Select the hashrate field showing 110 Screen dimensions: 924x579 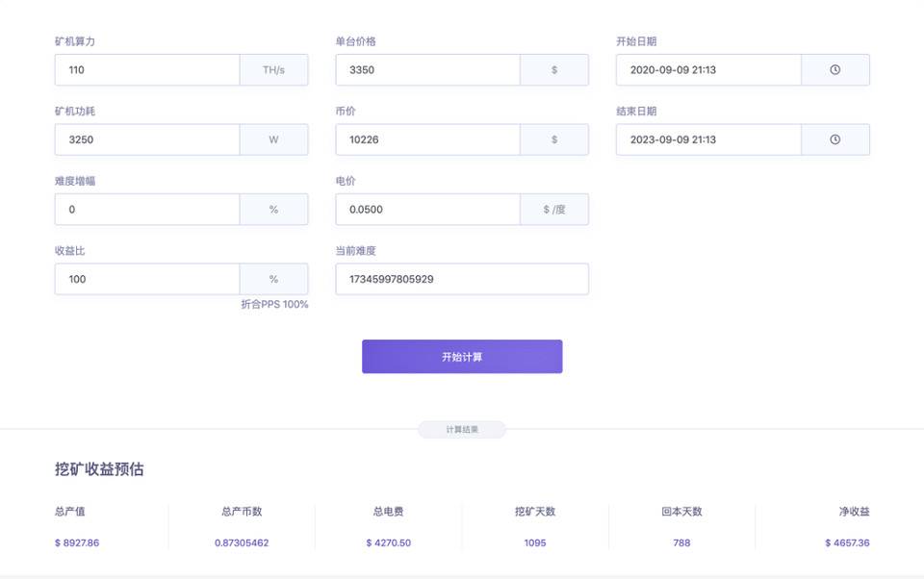pyautogui.click(x=144, y=69)
